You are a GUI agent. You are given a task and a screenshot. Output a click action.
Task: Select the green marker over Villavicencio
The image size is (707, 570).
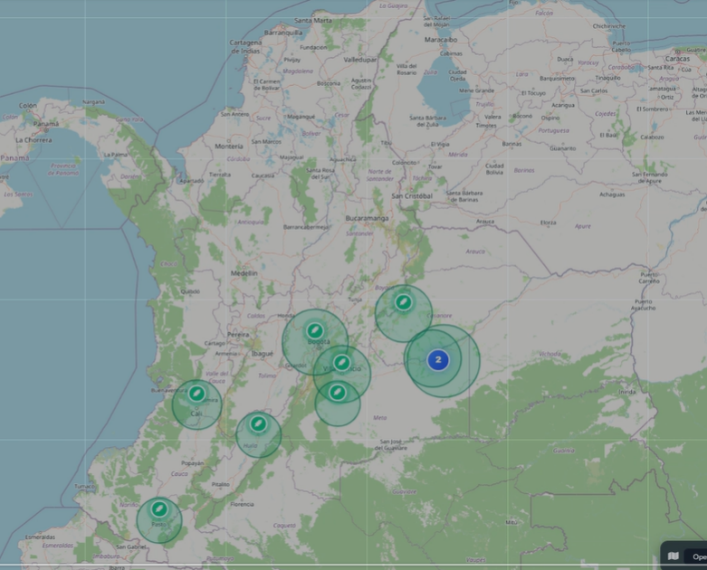point(342,363)
